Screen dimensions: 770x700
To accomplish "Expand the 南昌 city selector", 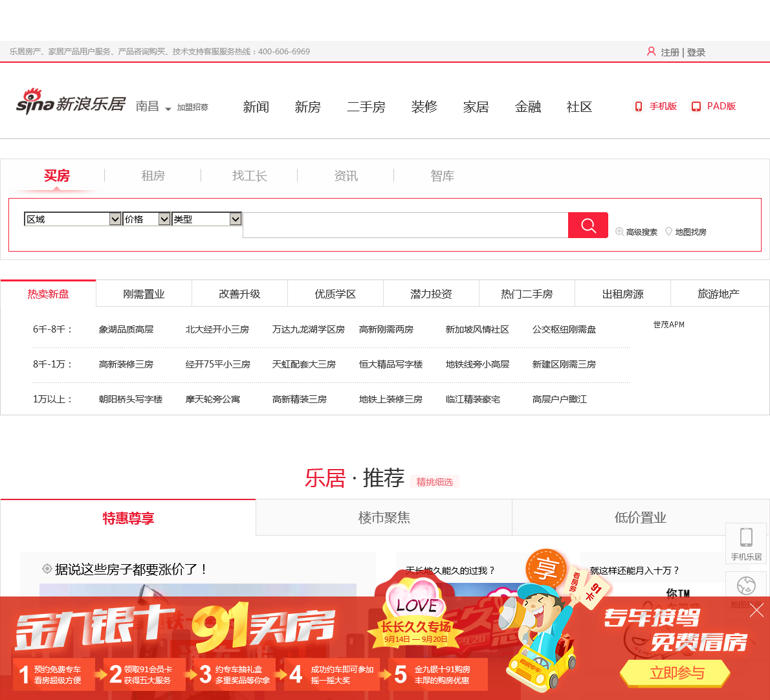I will 153,107.
